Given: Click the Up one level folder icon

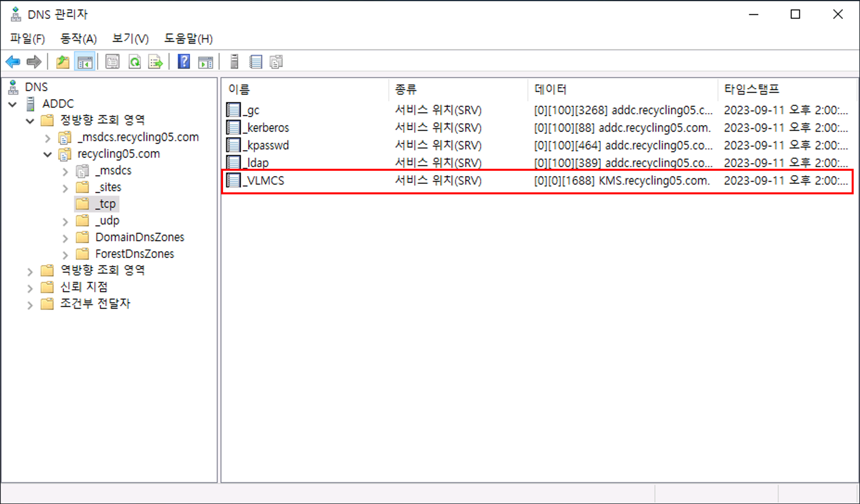Looking at the screenshot, I should pos(63,62).
